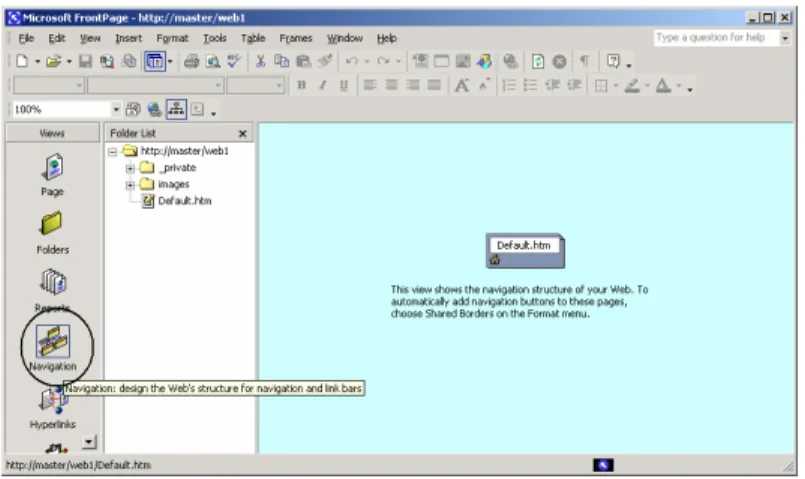Expand the images folder
The width and height of the screenshot is (805, 479).
[x=130, y=185]
